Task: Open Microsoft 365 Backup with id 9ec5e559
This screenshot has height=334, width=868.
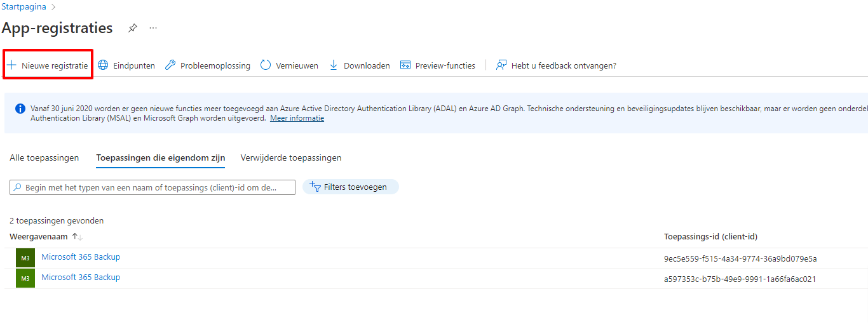Action: 81,257
